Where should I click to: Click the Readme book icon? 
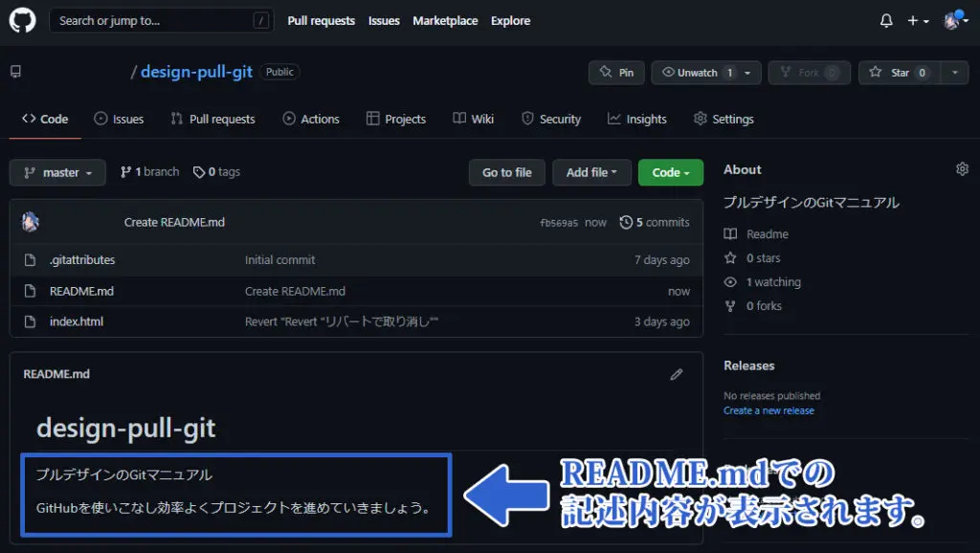coord(731,233)
